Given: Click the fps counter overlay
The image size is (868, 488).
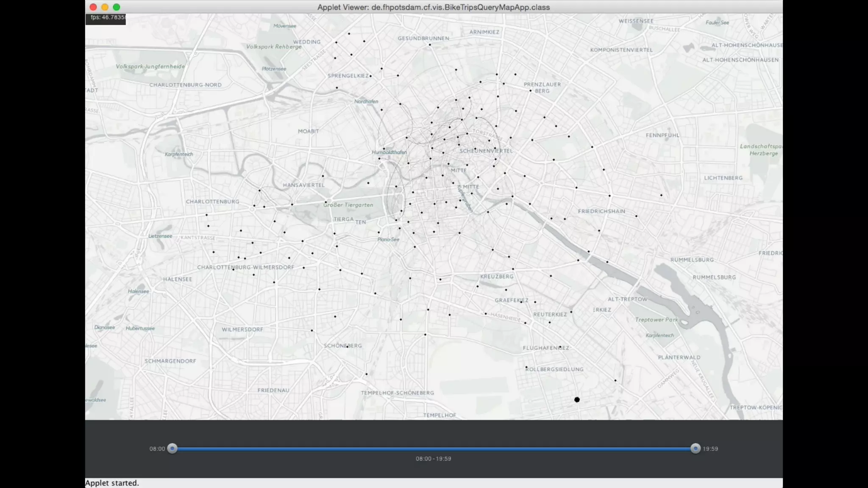Looking at the screenshot, I should click(x=106, y=18).
